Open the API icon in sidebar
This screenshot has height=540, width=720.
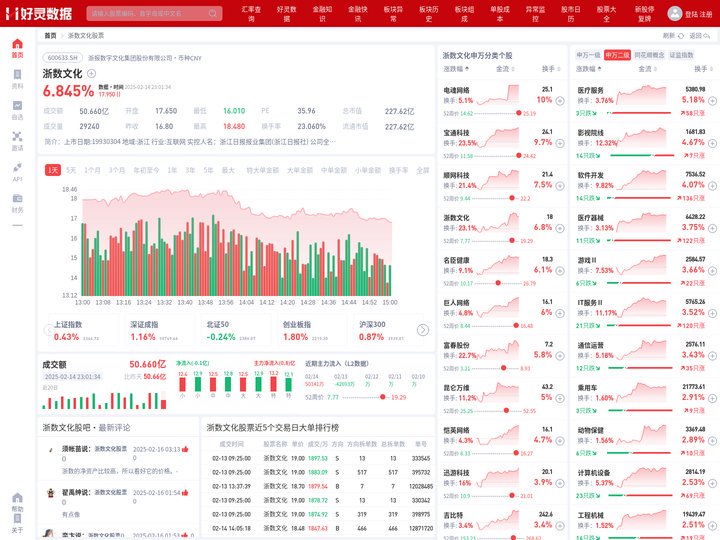coord(17,167)
